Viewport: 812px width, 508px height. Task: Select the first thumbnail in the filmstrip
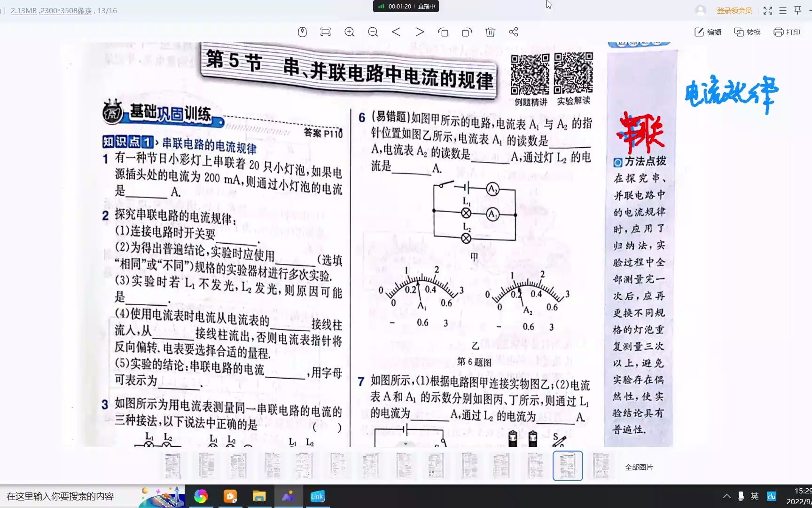click(173, 466)
